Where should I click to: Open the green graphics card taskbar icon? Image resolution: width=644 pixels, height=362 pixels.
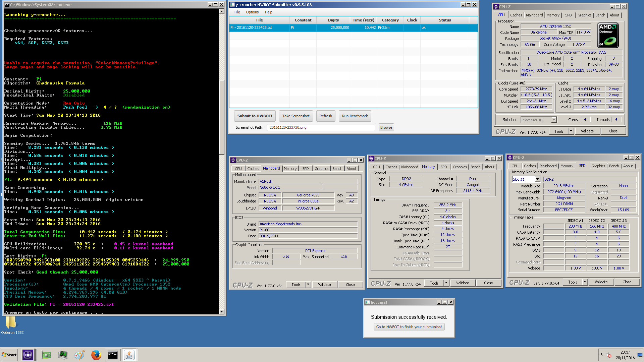point(46,355)
